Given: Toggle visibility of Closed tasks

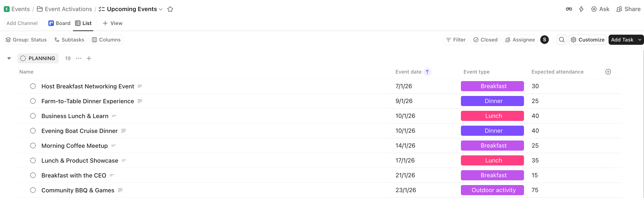Looking at the screenshot, I should 485,40.
